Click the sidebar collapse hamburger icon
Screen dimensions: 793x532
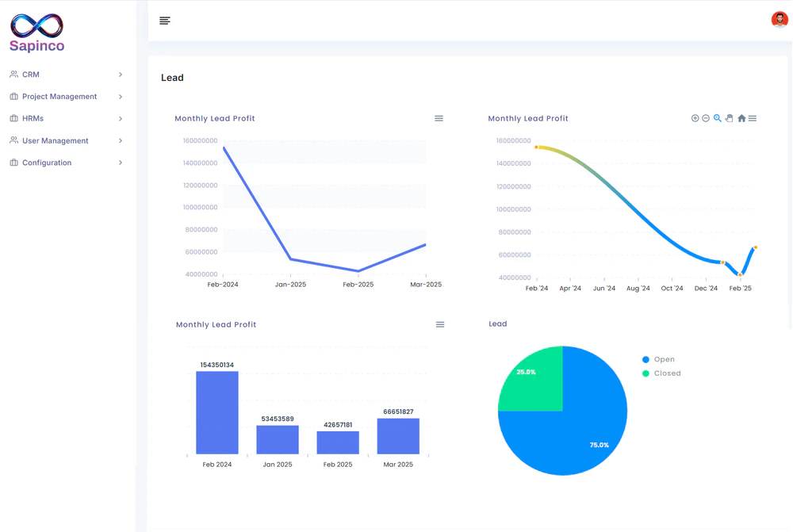165,21
